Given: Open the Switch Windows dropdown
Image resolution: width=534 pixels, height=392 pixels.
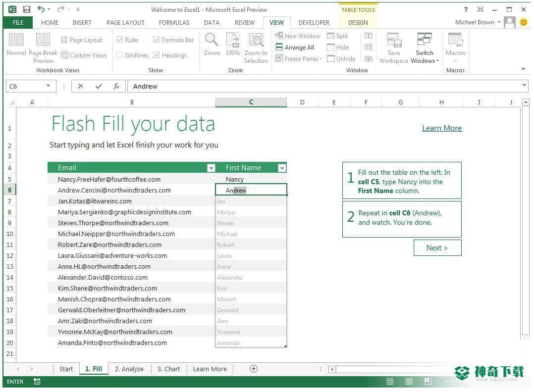Looking at the screenshot, I should click(425, 48).
